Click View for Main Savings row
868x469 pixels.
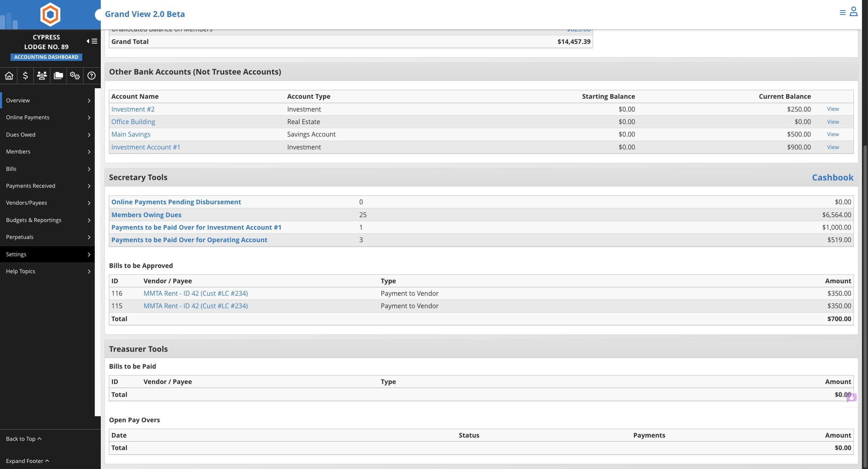[833, 134]
